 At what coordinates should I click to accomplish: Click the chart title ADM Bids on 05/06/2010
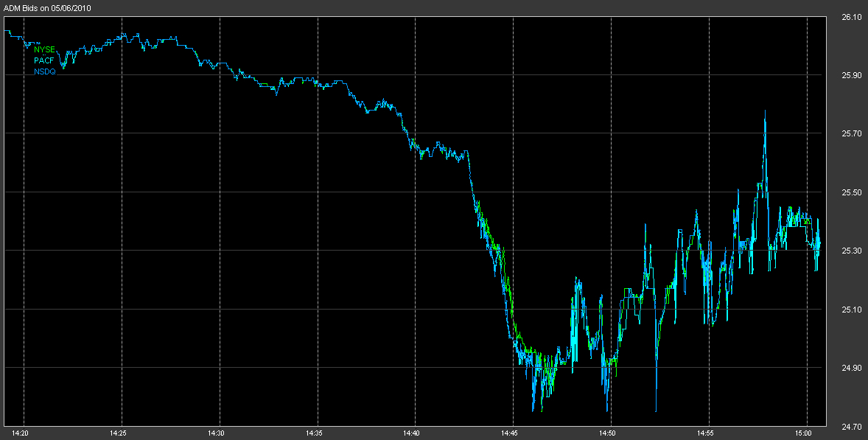coord(46,8)
